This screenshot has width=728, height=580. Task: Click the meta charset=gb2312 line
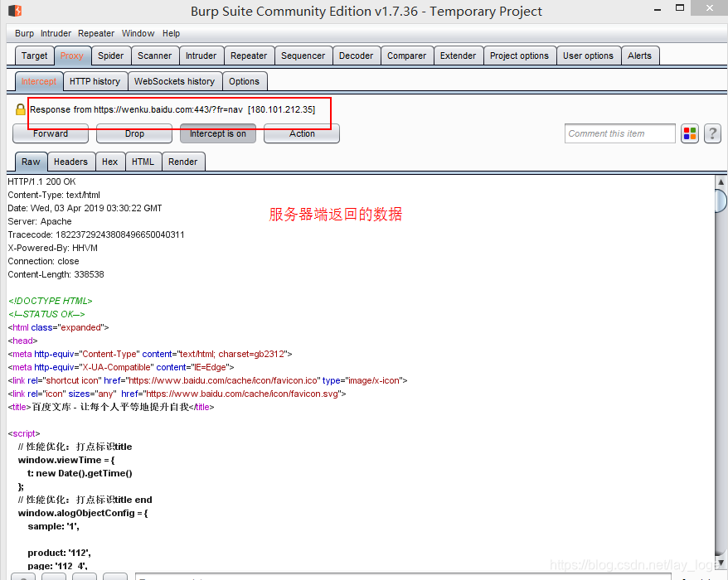pyautogui.click(x=150, y=354)
